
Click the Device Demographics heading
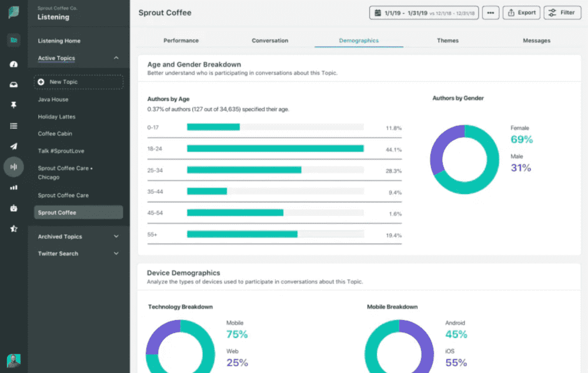click(x=183, y=273)
